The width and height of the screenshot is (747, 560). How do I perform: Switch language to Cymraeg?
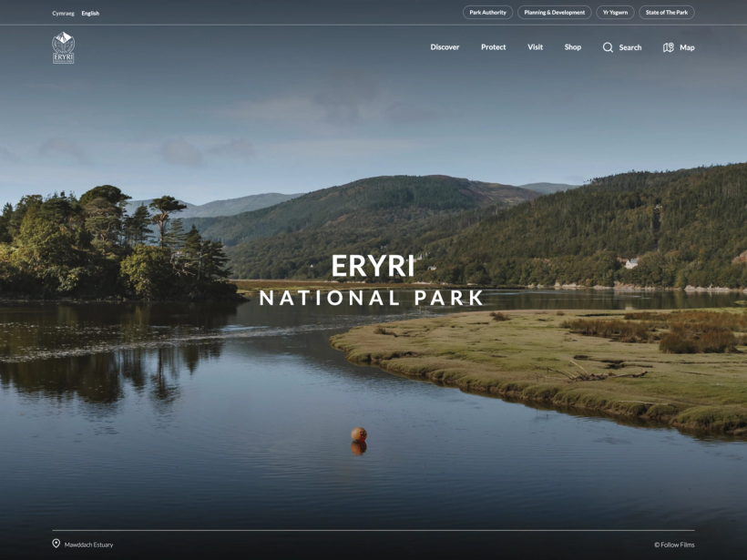[x=64, y=14]
